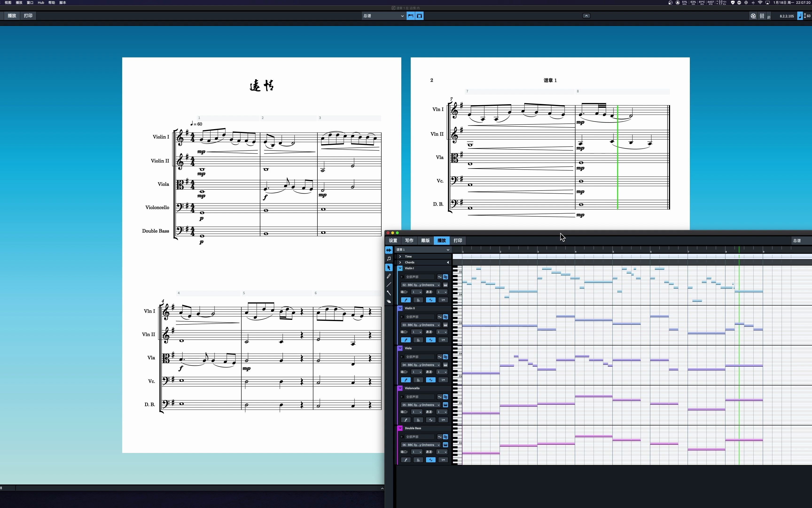The width and height of the screenshot is (812, 508).
Task: Click the 总谱 layout label in Play window
Action: tap(796, 241)
